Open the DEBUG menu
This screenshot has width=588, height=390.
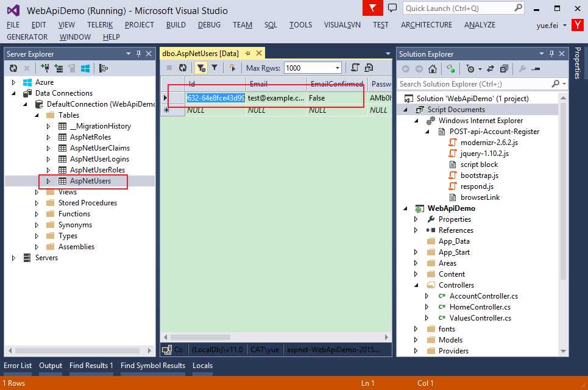(209, 25)
